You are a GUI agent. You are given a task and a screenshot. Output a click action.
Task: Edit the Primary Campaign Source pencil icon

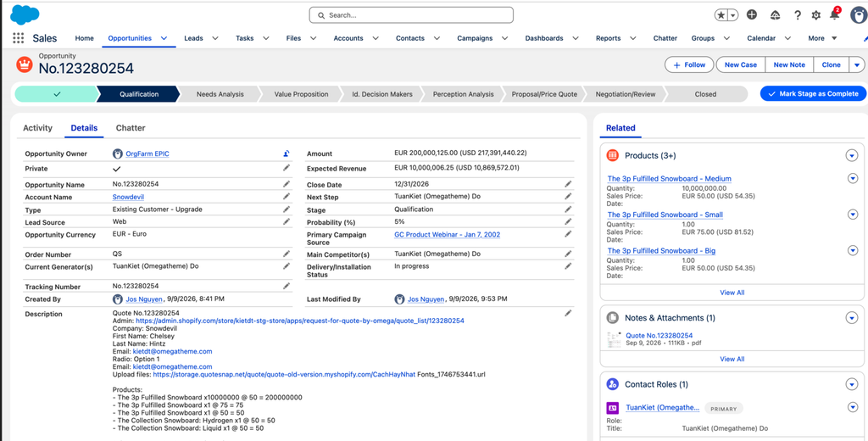[568, 234]
